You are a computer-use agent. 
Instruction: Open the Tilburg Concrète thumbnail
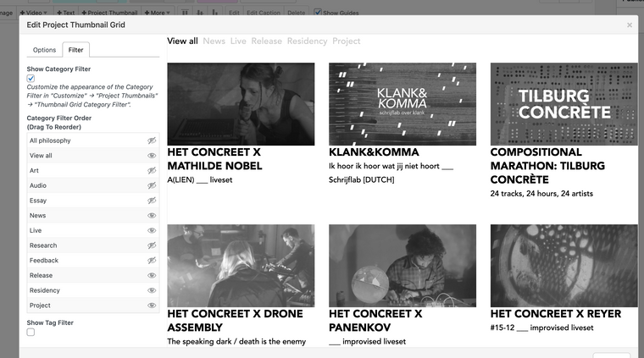pyautogui.click(x=563, y=103)
